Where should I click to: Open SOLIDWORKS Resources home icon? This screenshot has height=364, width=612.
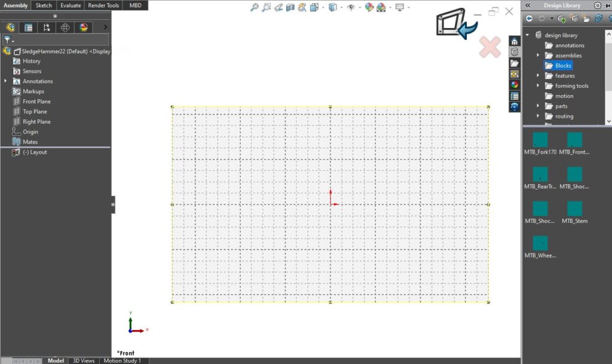tap(514, 42)
